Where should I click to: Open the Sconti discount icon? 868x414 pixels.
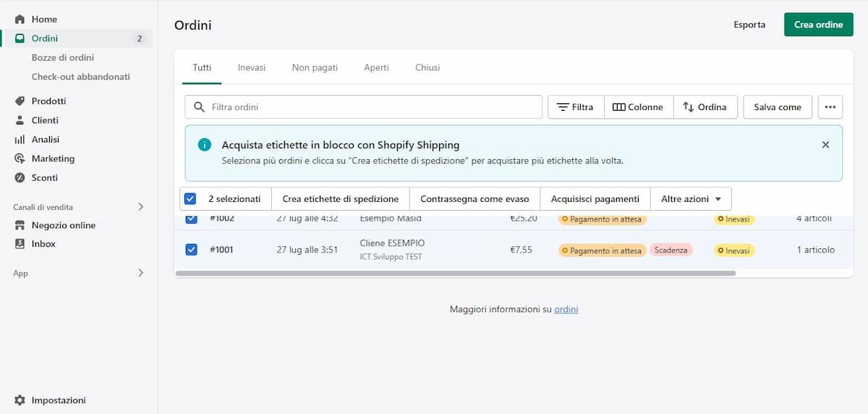pyautogui.click(x=20, y=177)
